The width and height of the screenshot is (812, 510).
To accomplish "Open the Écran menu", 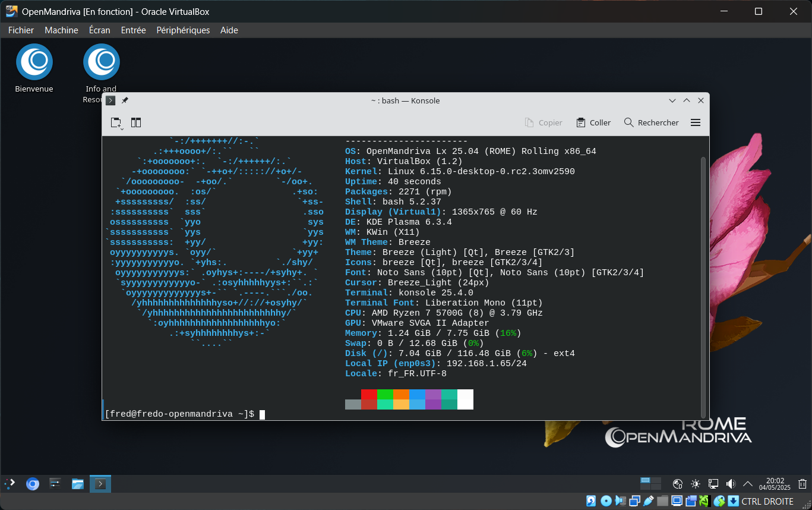I will click(99, 30).
